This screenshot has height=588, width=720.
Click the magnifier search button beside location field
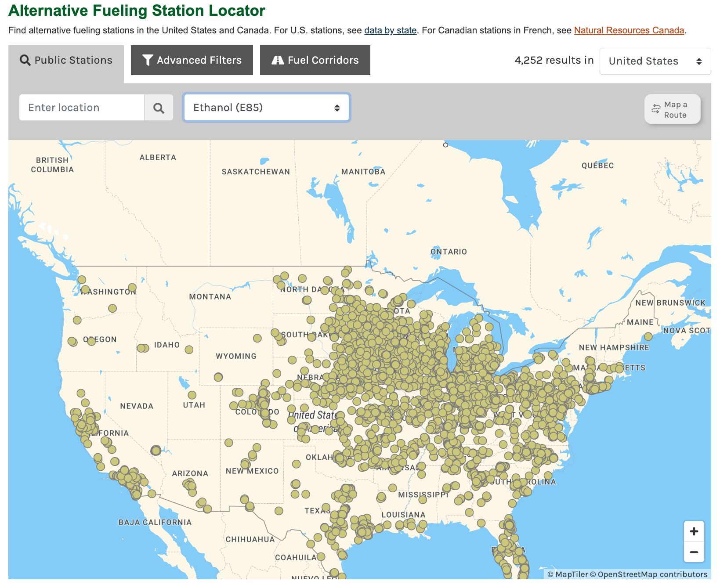[x=159, y=108]
